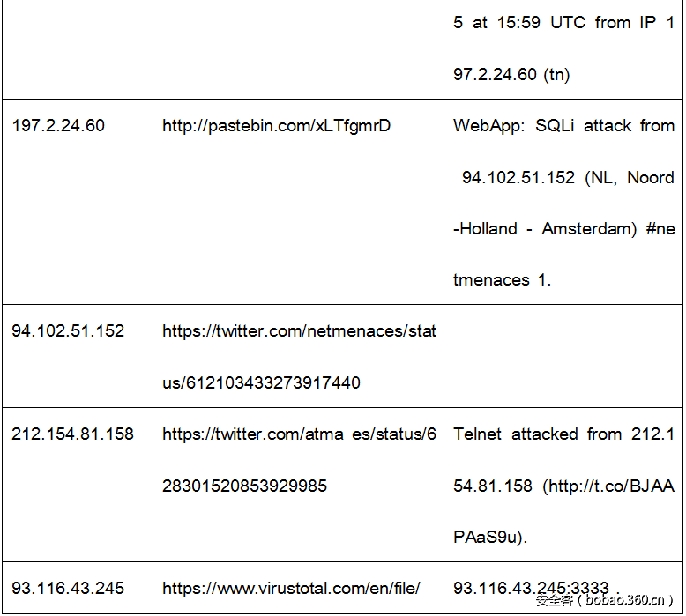Click the empty cell beside the netmenaces link

(x=563, y=356)
